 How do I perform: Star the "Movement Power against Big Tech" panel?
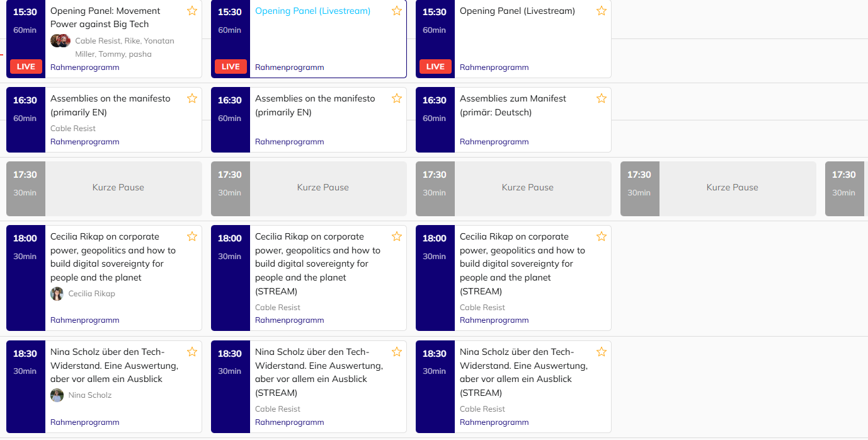[192, 11]
